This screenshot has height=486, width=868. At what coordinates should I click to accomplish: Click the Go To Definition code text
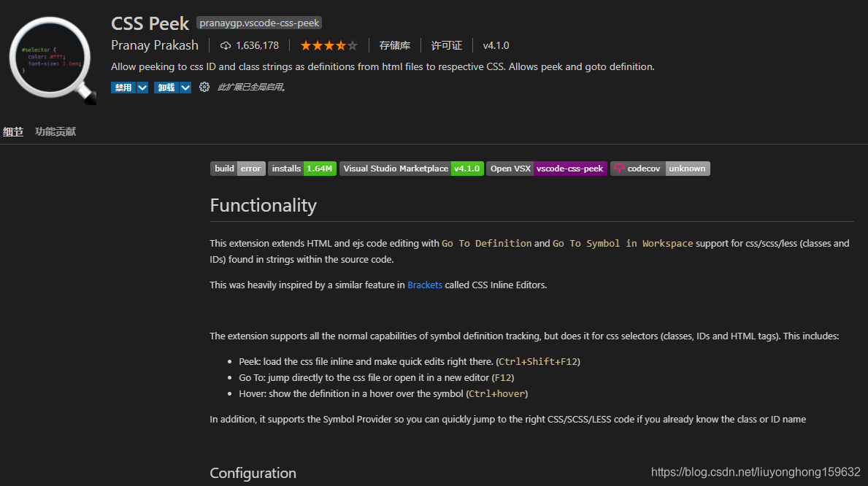pos(487,244)
